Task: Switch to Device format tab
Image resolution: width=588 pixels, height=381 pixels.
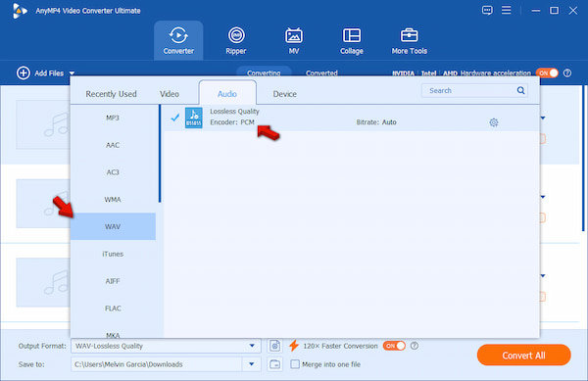Action: click(x=284, y=94)
